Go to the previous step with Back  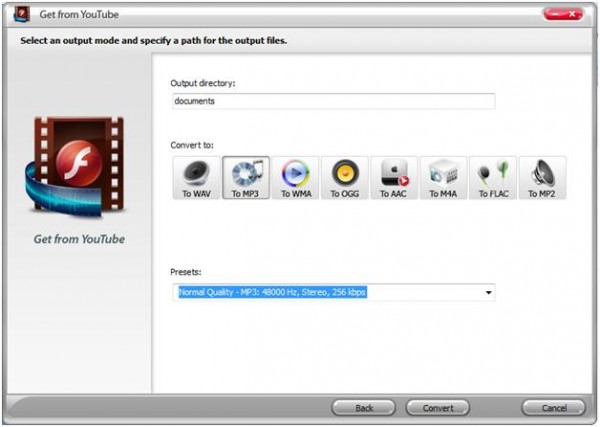point(364,408)
